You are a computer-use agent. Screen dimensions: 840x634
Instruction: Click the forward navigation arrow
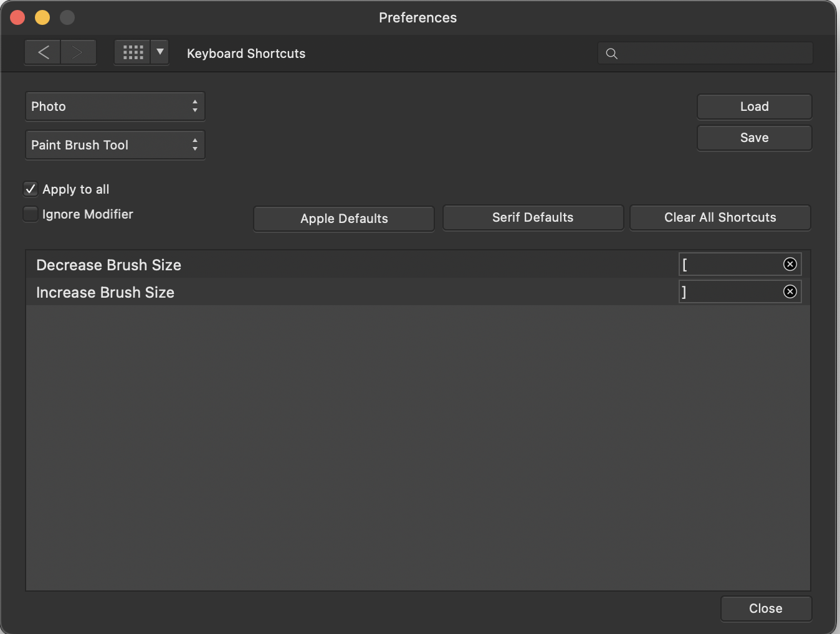pyautogui.click(x=78, y=52)
